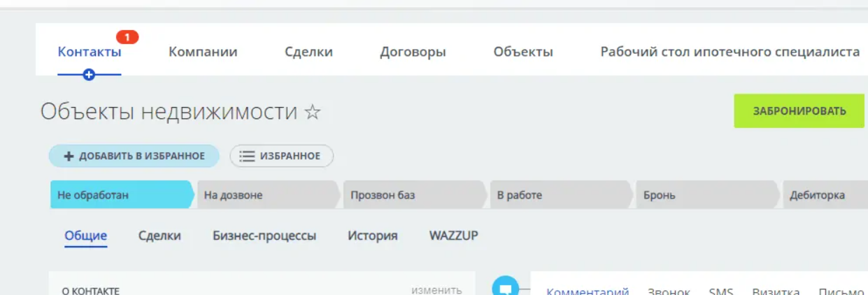The image size is (868, 295).
Task: Select Звонок in the timeline editor
Action: point(669,292)
